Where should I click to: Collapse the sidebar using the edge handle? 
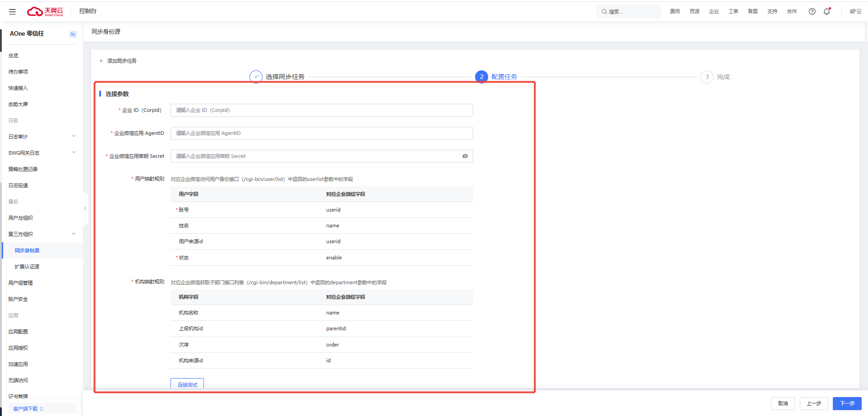click(85, 208)
